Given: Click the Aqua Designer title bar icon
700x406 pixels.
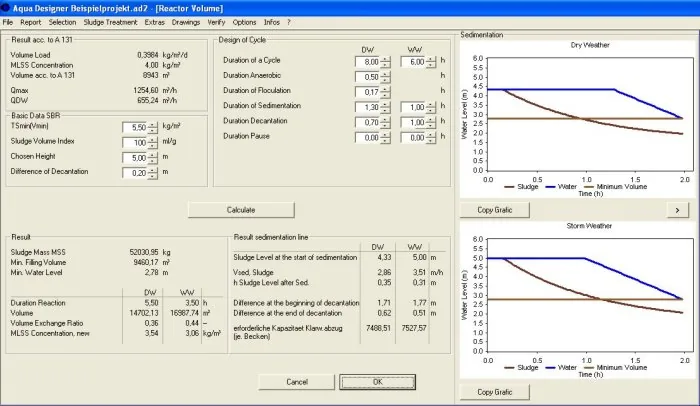Looking at the screenshot, I should (x=5, y=8).
